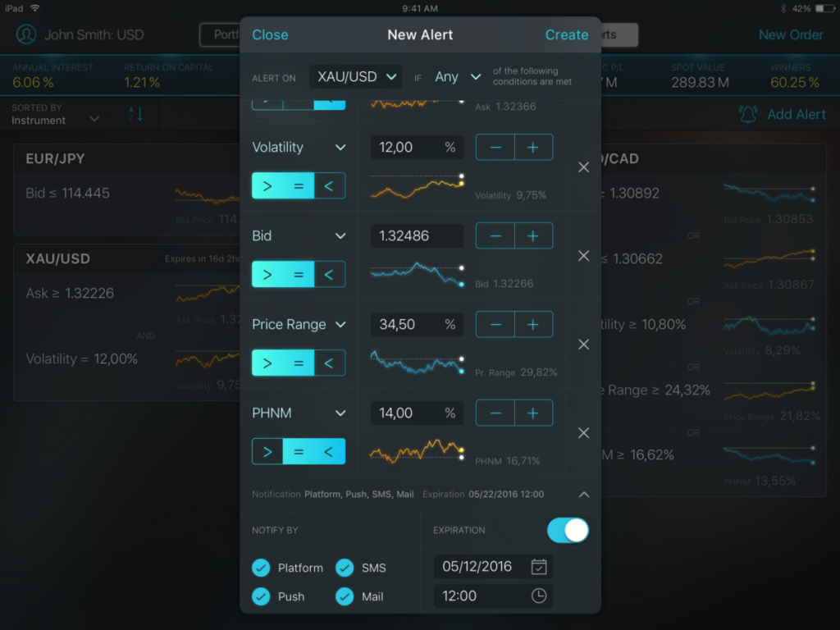The height and width of the screenshot is (630, 840).
Task: Open the 'Any' conditions dropdown
Action: click(x=455, y=75)
